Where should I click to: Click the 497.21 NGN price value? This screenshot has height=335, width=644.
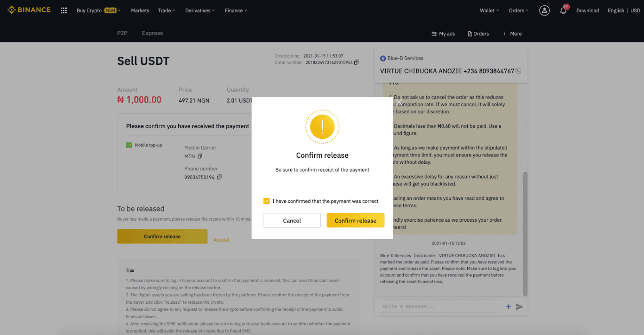194,101
